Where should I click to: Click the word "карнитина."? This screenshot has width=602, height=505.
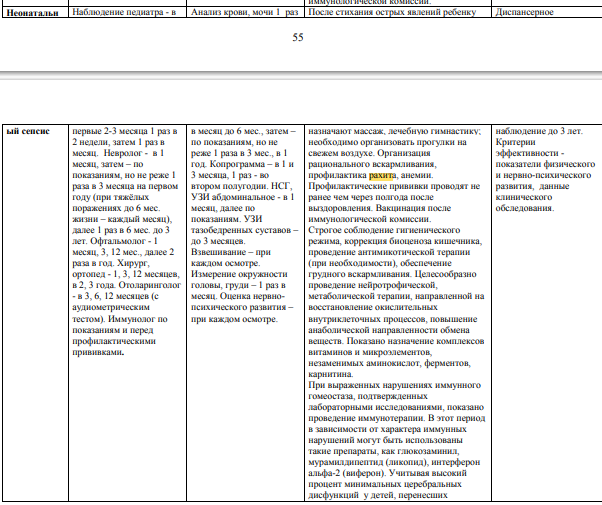[331, 374]
